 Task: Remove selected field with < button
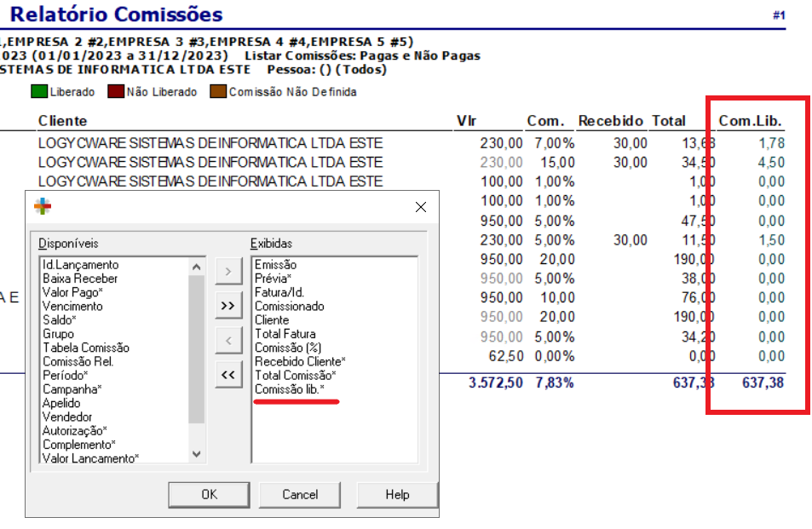[227, 341]
